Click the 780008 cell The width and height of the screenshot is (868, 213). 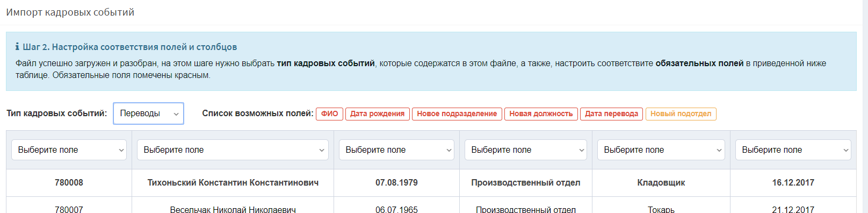[69, 183]
